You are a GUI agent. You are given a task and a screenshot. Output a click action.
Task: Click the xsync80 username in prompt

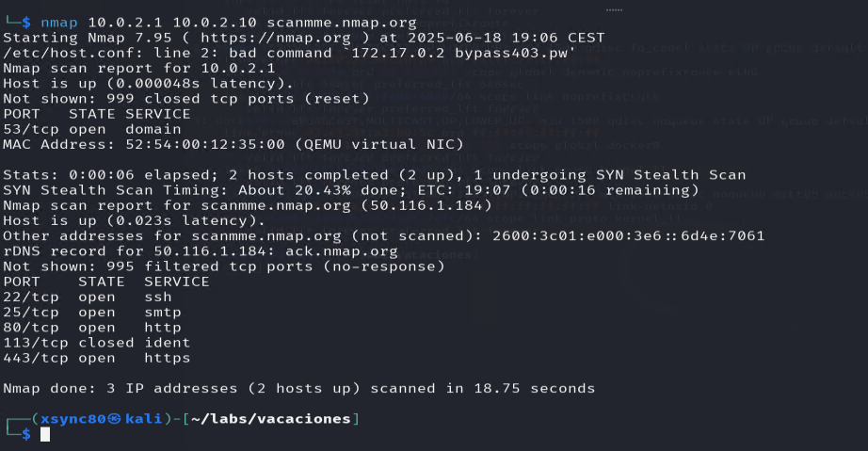(x=73, y=419)
